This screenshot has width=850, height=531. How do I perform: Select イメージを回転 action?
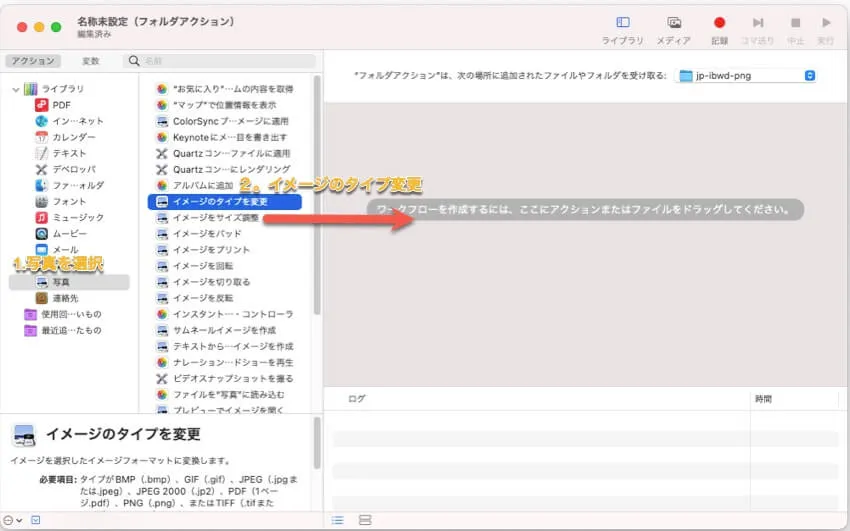click(x=194, y=266)
